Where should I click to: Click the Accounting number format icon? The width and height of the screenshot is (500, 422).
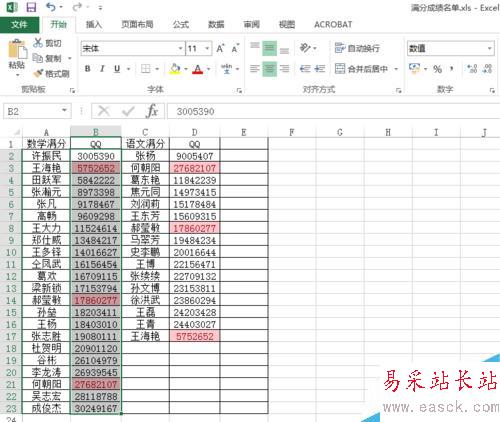(414, 68)
